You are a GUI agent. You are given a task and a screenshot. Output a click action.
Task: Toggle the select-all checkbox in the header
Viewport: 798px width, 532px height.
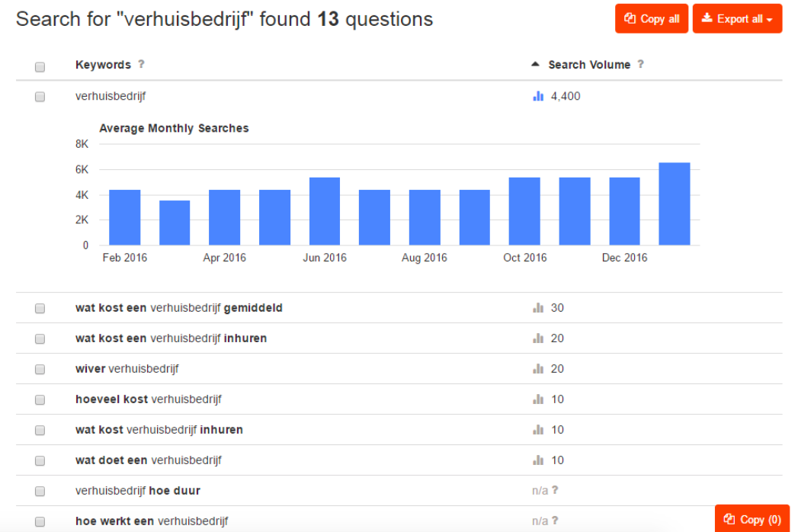coord(40,67)
